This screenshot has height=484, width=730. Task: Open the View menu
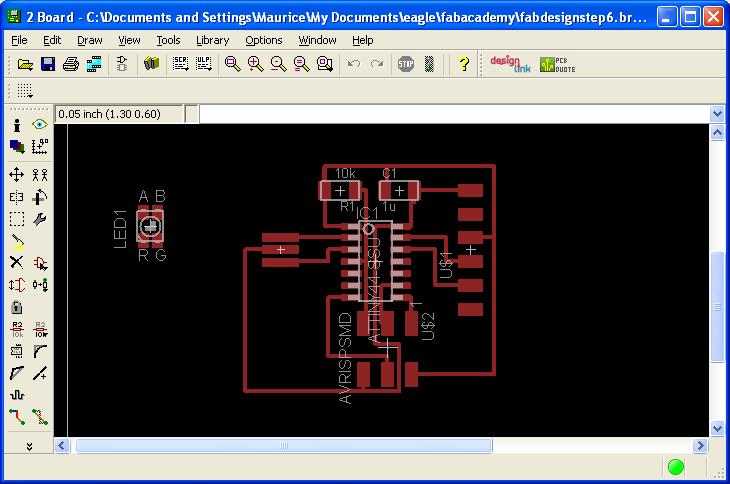[129, 40]
